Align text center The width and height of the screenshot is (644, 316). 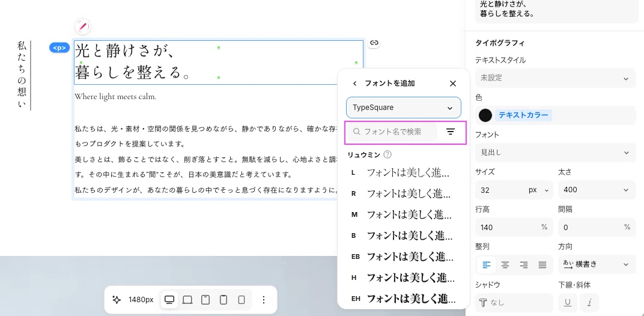tap(505, 265)
